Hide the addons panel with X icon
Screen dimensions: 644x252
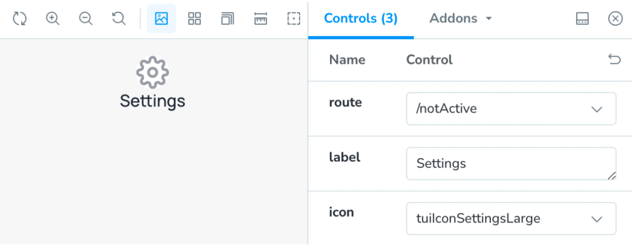[x=615, y=19]
